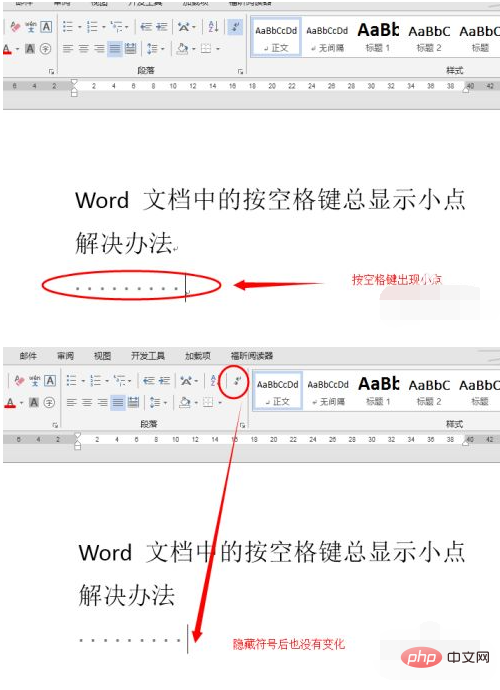The height and width of the screenshot is (690, 500).
Task: Apply 无间隔 style in upper ribbon
Action: click(327, 38)
